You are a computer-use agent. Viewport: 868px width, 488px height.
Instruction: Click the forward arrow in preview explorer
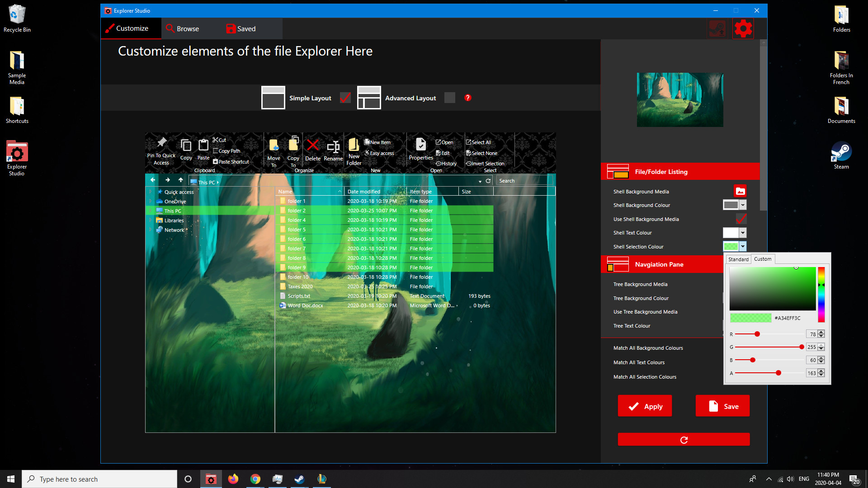pyautogui.click(x=168, y=180)
